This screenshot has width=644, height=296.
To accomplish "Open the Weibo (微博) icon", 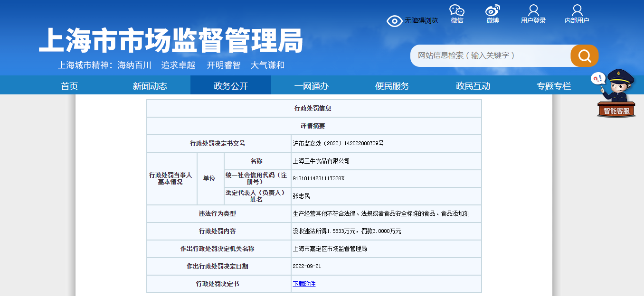I will pos(492,10).
